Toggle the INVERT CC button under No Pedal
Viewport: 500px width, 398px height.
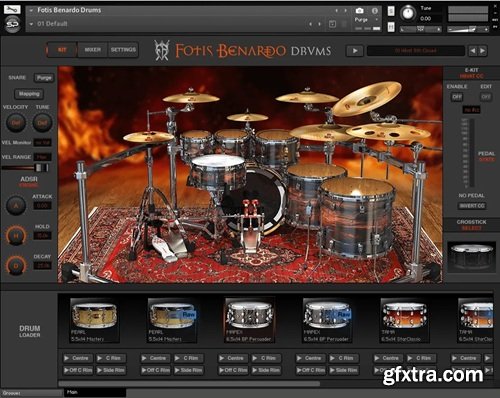[x=472, y=206]
